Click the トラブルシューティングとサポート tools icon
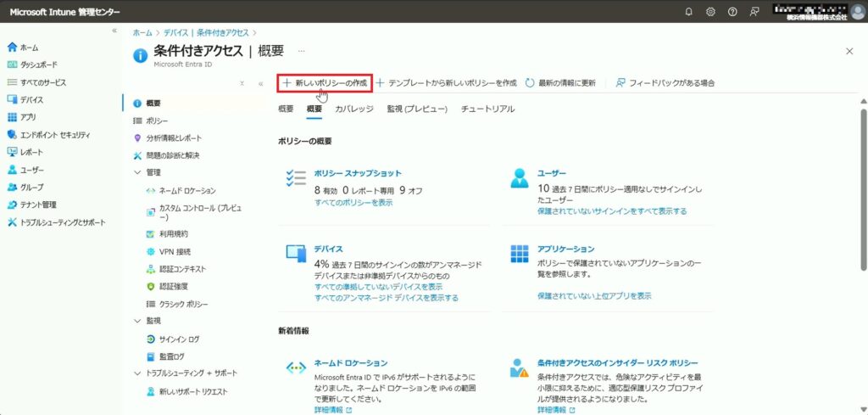This screenshot has width=868, height=415. pyautogui.click(x=13, y=222)
